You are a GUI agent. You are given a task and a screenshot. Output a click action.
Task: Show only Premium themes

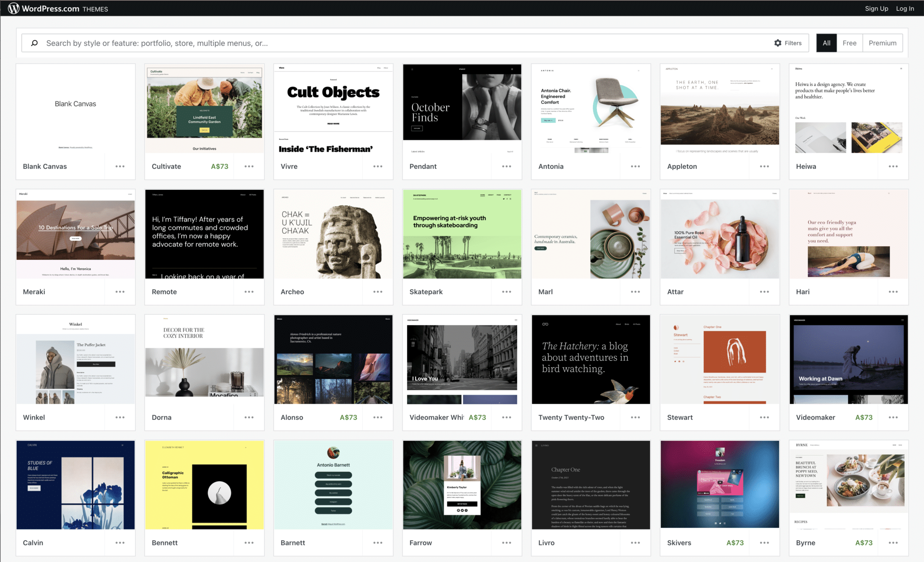click(882, 43)
